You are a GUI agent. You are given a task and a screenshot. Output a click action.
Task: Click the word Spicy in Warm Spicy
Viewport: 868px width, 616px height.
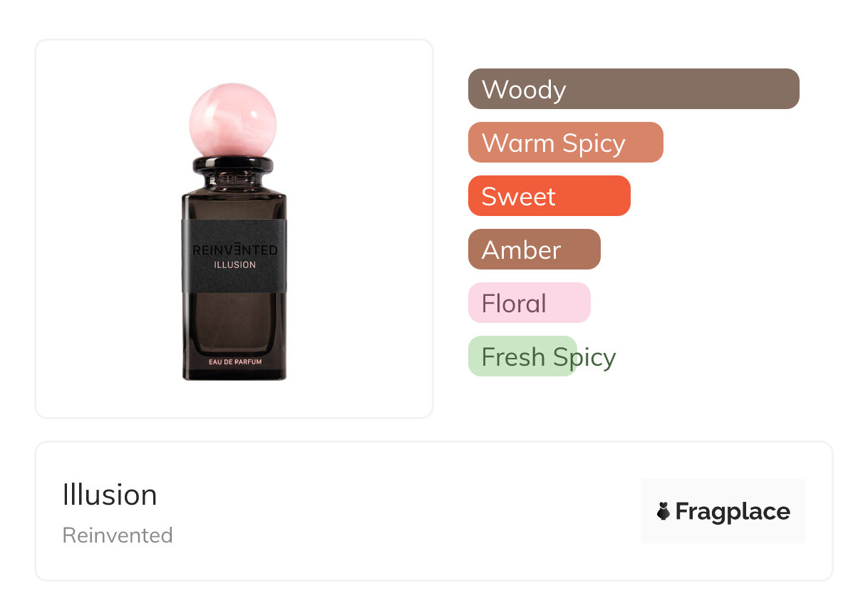pyautogui.click(x=594, y=143)
